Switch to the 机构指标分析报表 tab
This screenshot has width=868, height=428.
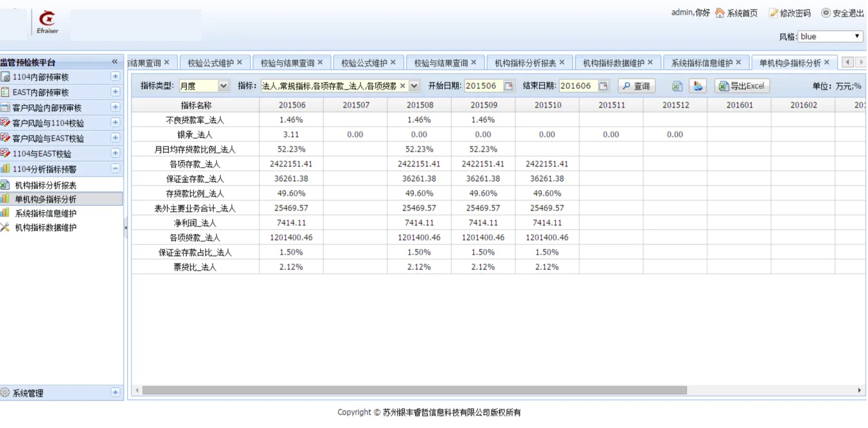[x=525, y=63]
